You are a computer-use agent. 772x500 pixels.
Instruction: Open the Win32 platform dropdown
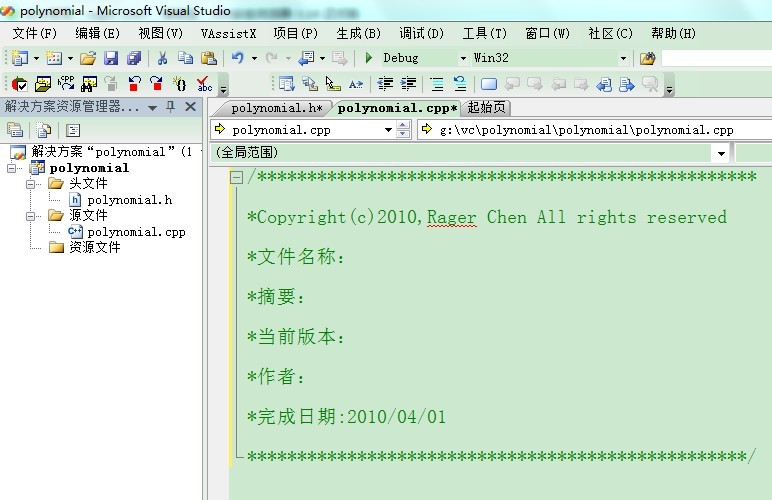(x=623, y=59)
